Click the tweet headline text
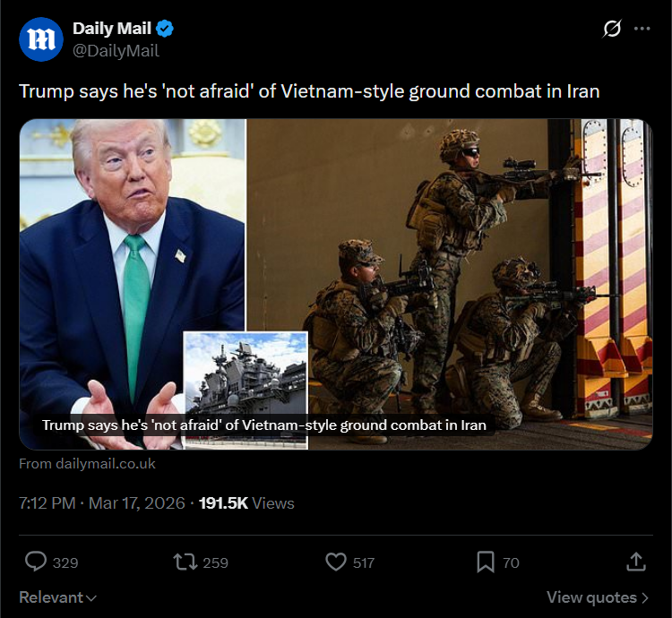The height and width of the screenshot is (618, 672). [x=309, y=91]
